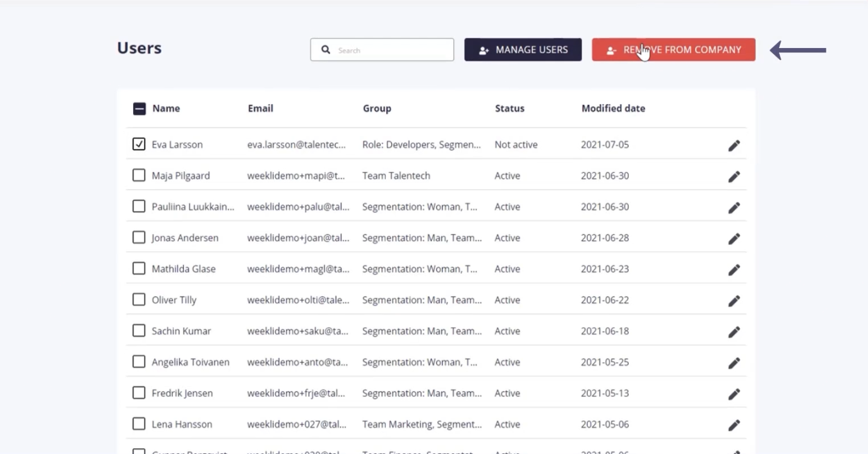Viewport: 868px width, 454px height.
Task: Click the date 2021-07-05
Action: pos(605,145)
